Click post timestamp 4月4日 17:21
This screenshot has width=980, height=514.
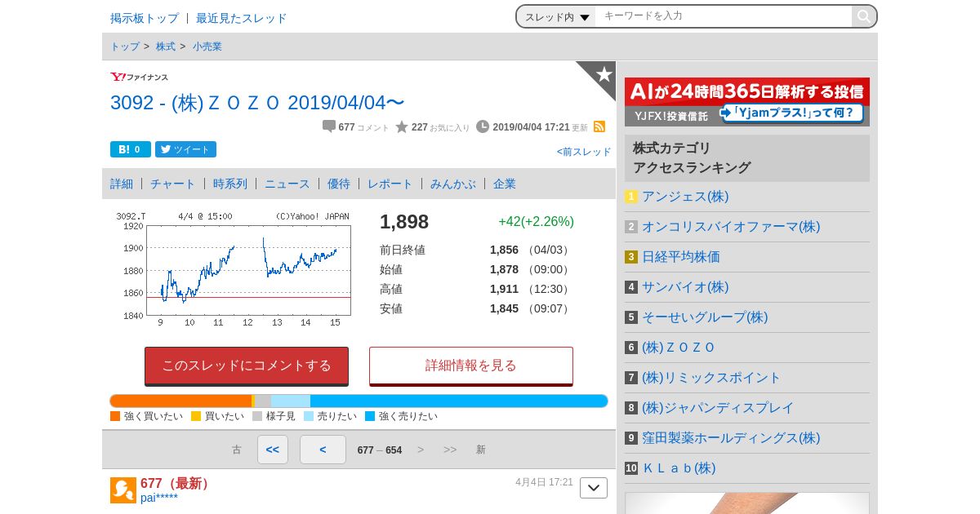pos(544,482)
